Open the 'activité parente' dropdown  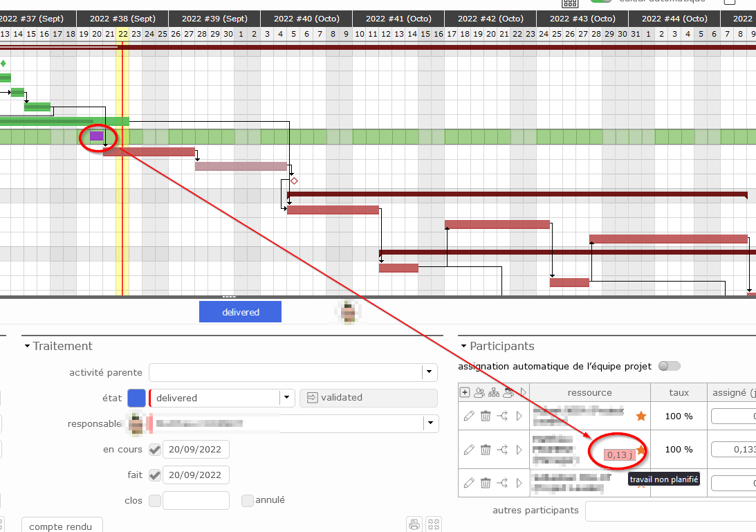(x=430, y=373)
